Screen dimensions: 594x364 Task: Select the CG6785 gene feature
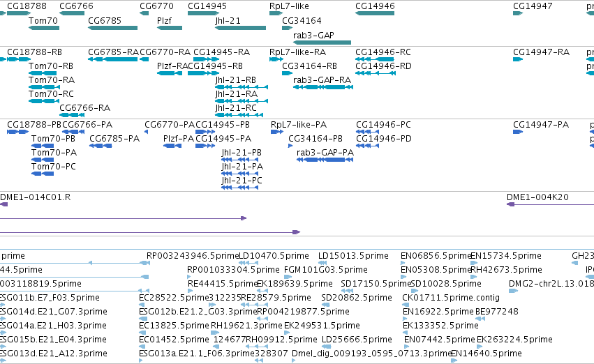(x=112, y=28)
